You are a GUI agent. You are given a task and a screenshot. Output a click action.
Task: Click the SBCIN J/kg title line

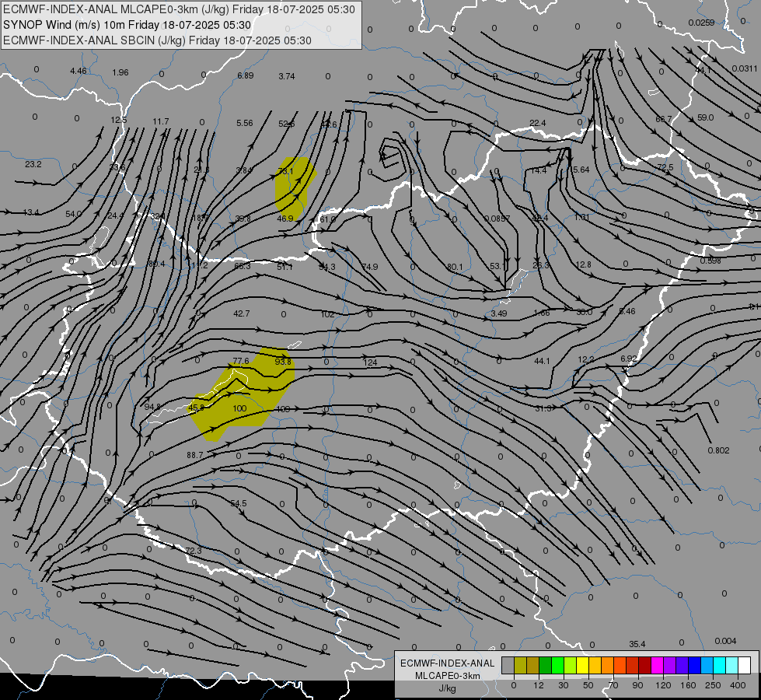tap(157, 40)
